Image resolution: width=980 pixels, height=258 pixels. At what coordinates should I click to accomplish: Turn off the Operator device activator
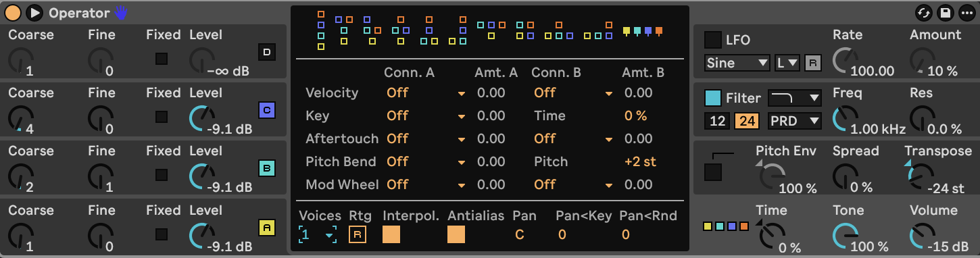coord(13,13)
